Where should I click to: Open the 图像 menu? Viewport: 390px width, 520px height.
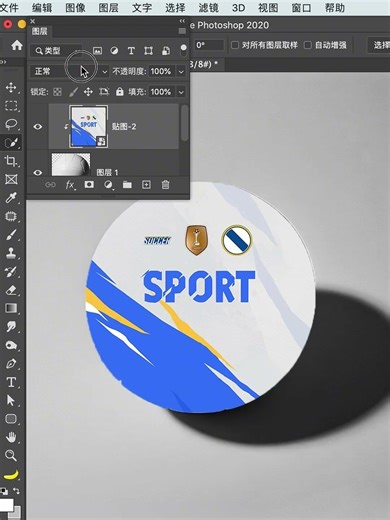[x=75, y=7]
